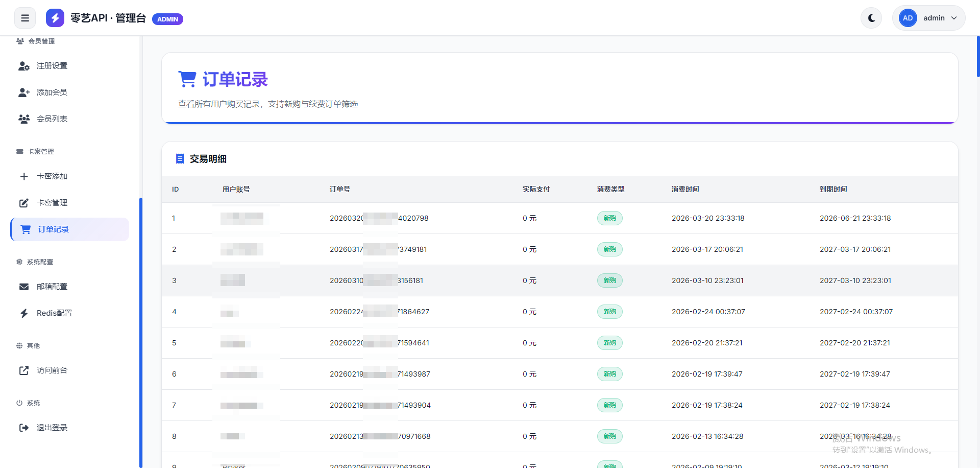The image size is (980, 468).
Task: Click the AD avatar circle
Action: click(908, 18)
